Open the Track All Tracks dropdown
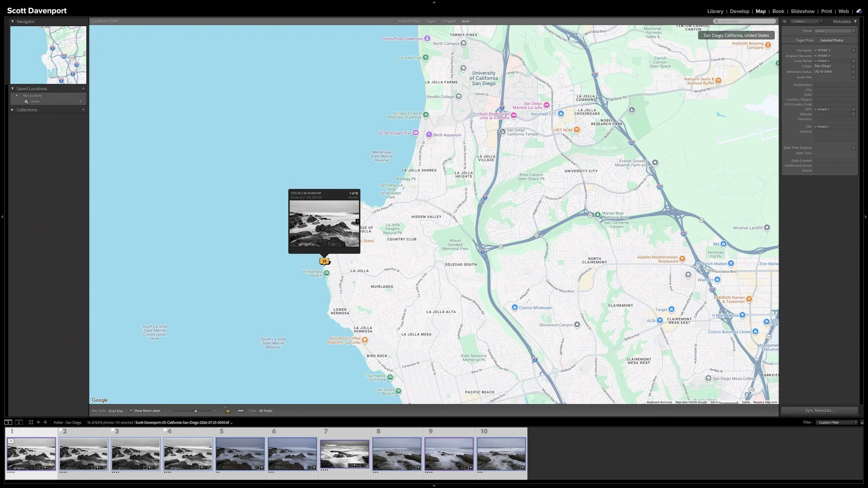The image size is (868, 488). click(x=267, y=411)
